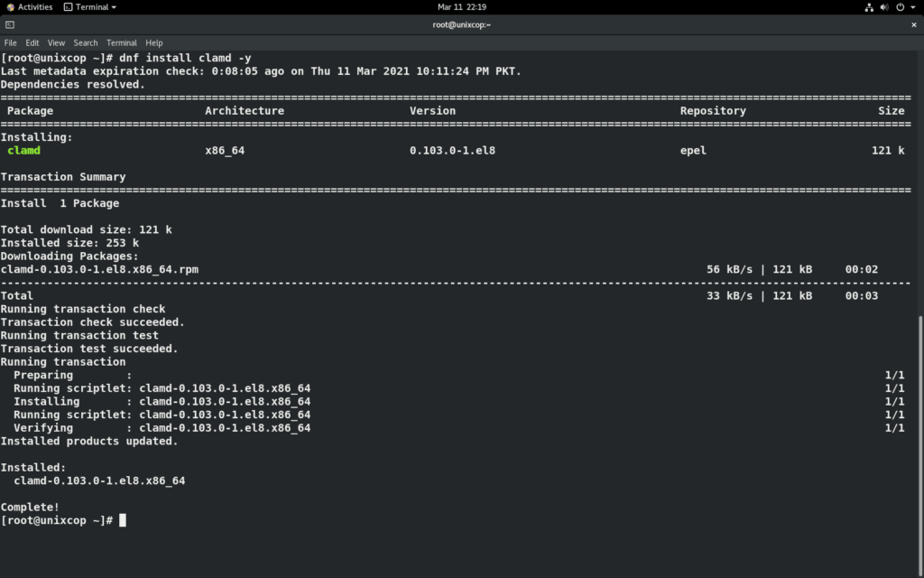Image resolution: width=924 pixels, height=578 pixels.
Task: Click the 'dnf install clamd -y' command text
Action: 185,58
